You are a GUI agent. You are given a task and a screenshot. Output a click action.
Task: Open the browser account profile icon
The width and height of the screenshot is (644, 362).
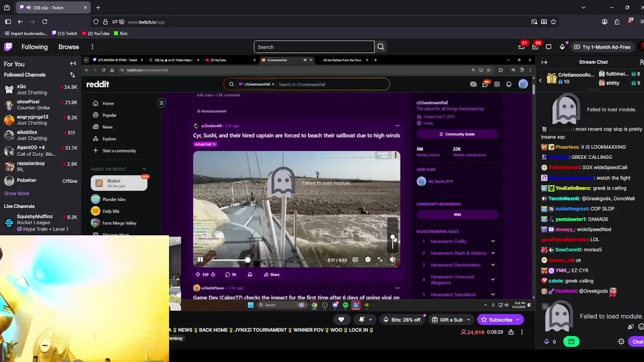pyautogui.click(x=605, y=22)
